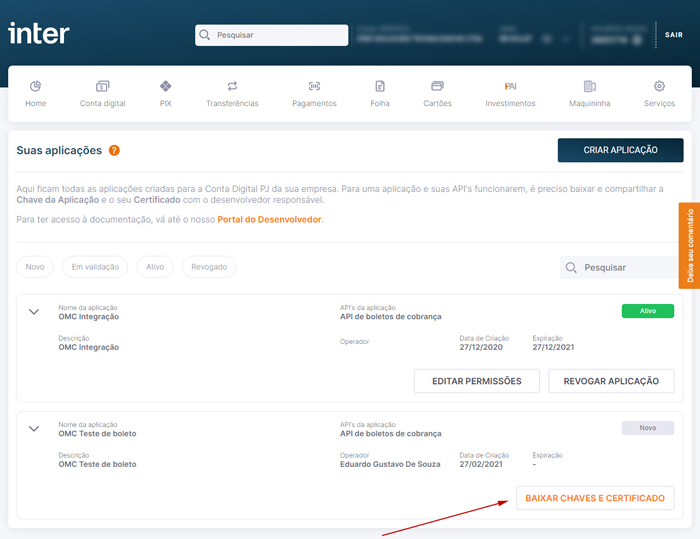
Task: Click BAIXAR CHAVES E CERTIFICADO button
Action: [x=595, y=498]
